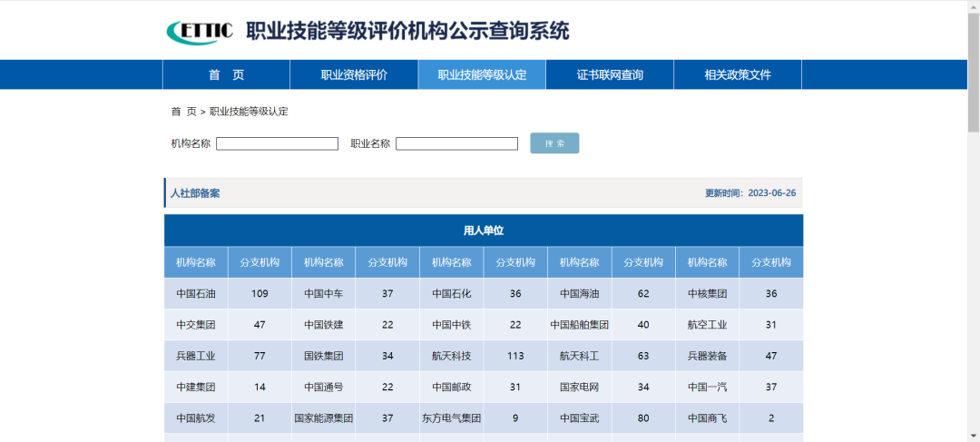This screenshot has height=442, width=980.
Task: Open the 职业资格评价 tab
Action: [x=355, y=75]
